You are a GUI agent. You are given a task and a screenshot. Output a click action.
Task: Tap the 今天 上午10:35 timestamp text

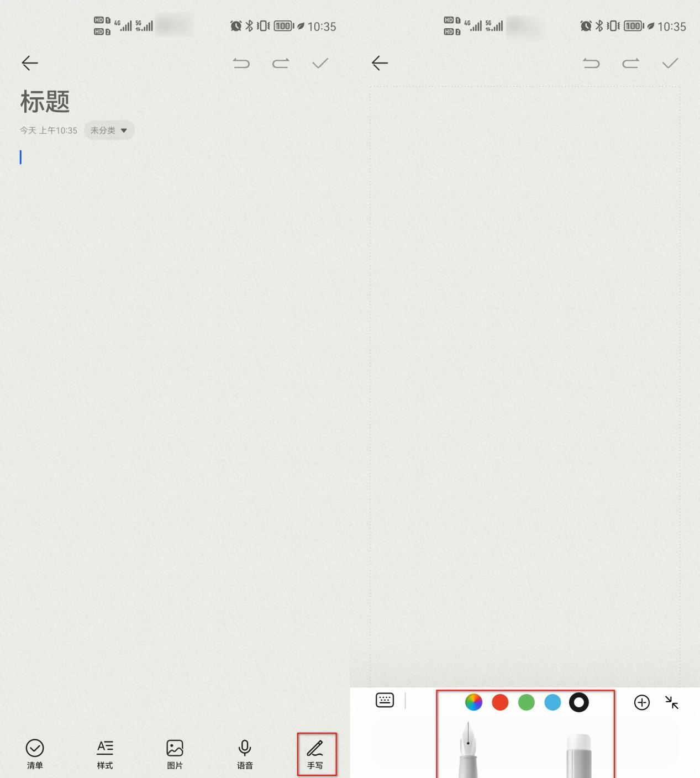click(x=49, y=130)
